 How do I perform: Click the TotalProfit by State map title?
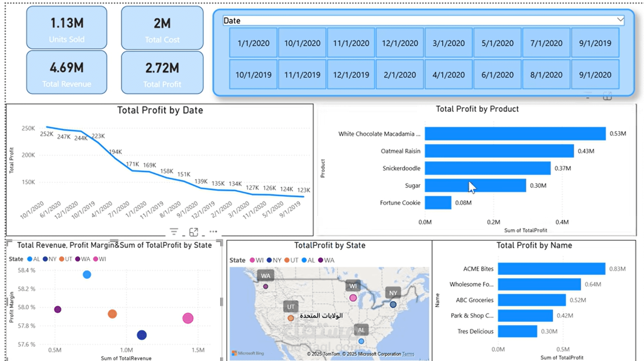tap(330, 245)
